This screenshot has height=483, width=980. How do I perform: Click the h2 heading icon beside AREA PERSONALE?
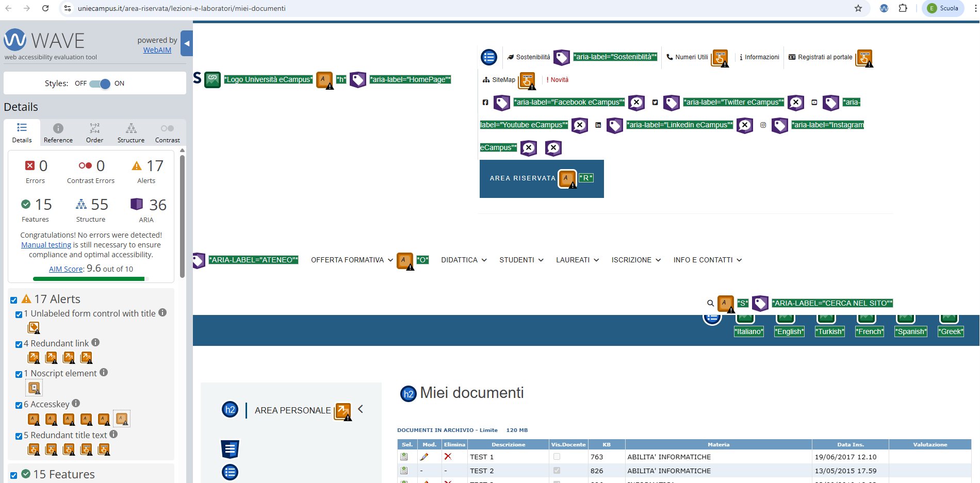click(230, 409)
